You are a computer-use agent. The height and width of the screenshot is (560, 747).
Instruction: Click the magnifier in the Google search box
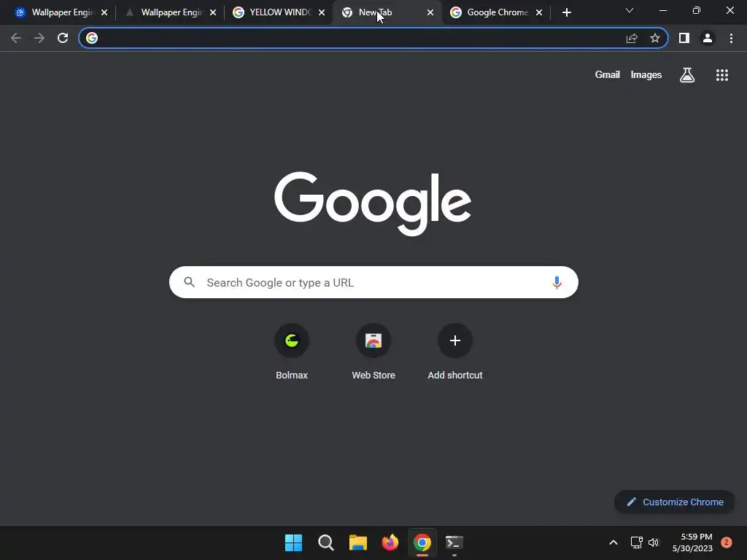pyautogui.click(x=190, y=282)
